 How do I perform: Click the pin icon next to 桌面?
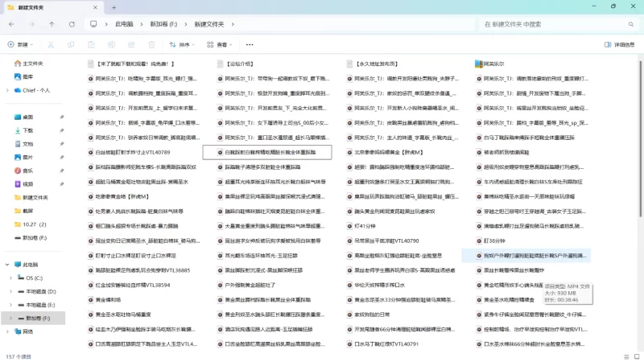(62, 117)
